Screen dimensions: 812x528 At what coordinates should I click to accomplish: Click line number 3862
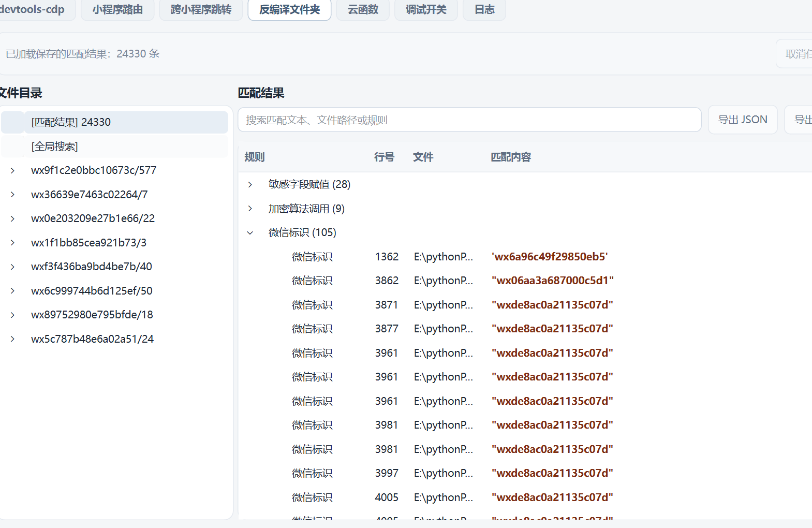point(387,281)
